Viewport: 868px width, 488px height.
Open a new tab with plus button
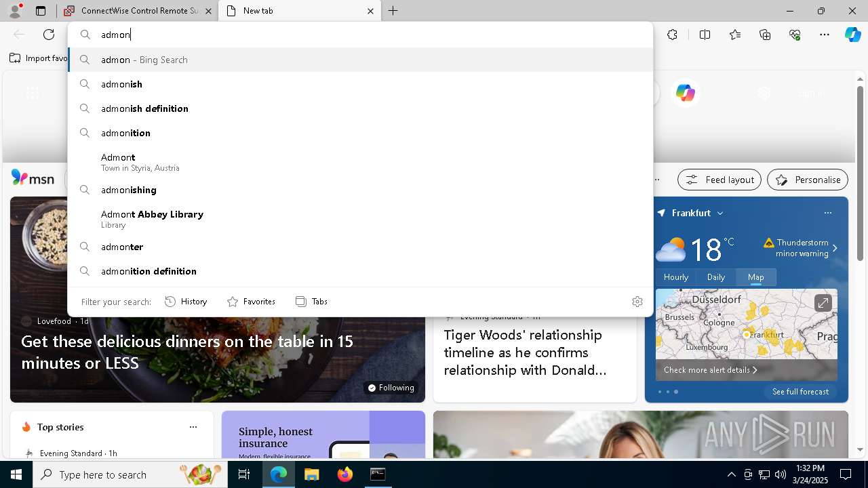[393, 11]
